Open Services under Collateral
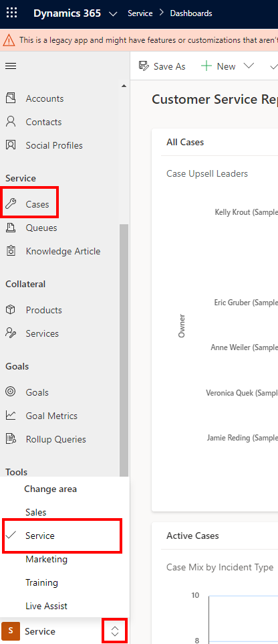Image resolution: width=278 pixels, height=644 pixels. pos(42,333)
